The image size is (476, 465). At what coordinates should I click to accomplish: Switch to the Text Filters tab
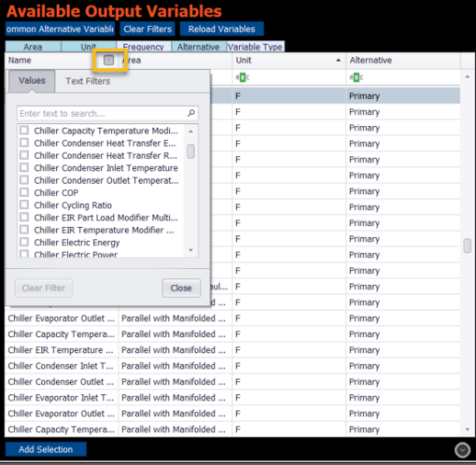87,81
